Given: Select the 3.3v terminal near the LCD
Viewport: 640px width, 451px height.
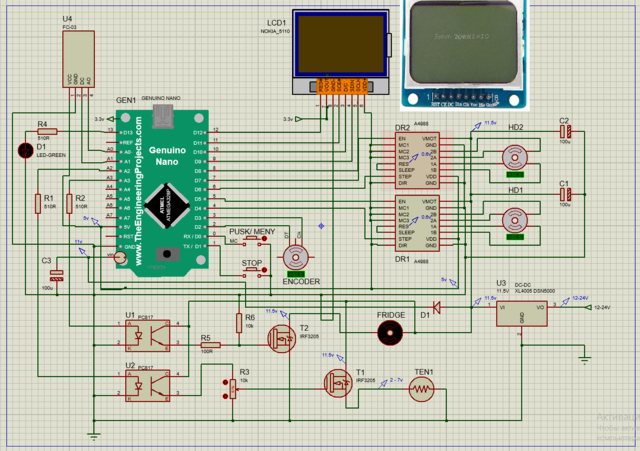Looking at the screenshot, I should tap(298, 119).
